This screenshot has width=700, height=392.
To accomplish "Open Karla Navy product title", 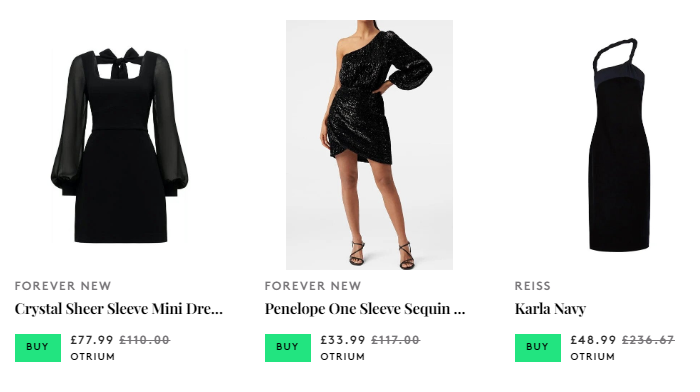I will pyautogui.click(x=550, y=309).
